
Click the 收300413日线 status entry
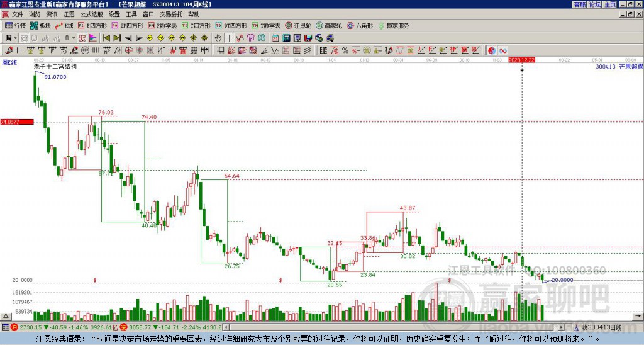click(601, 327)
